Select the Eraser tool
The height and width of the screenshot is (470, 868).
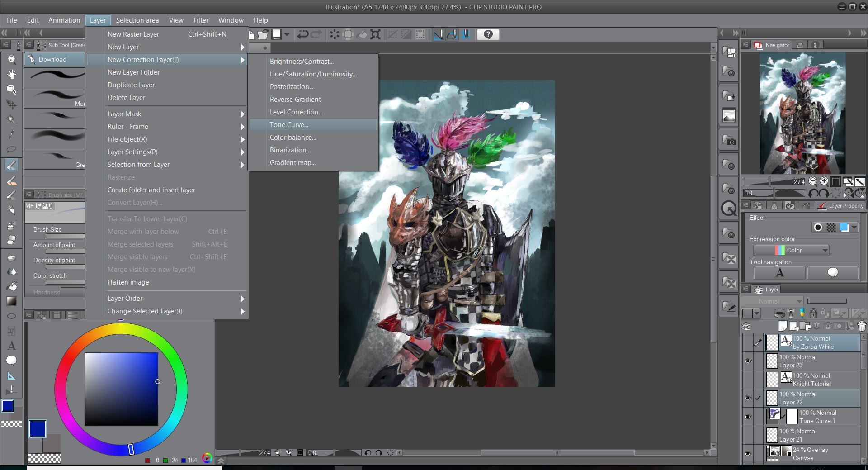click(12, 240)
